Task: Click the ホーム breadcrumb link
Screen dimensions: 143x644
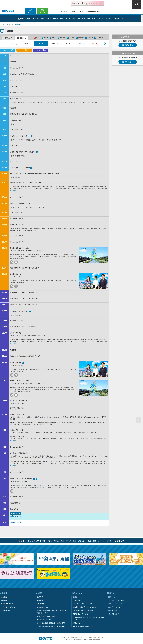Action: tap(2, 24)
